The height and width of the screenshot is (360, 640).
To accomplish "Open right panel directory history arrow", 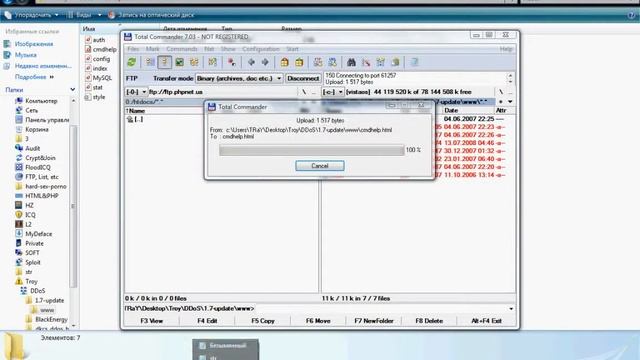I will click(510, 102).
